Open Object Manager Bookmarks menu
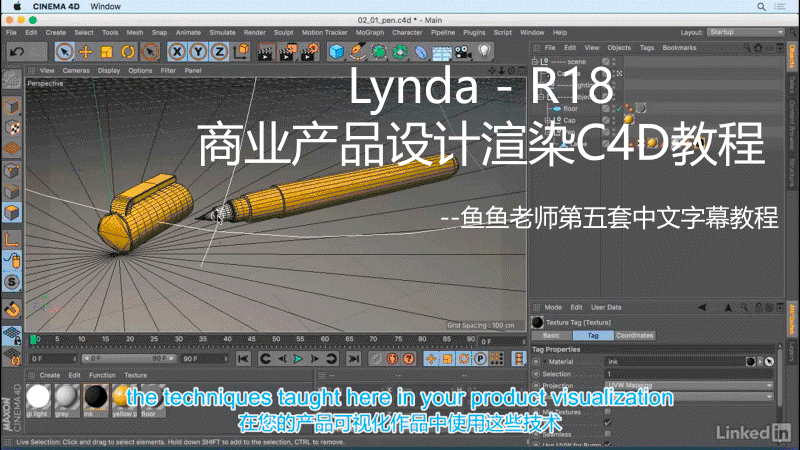 679,47
